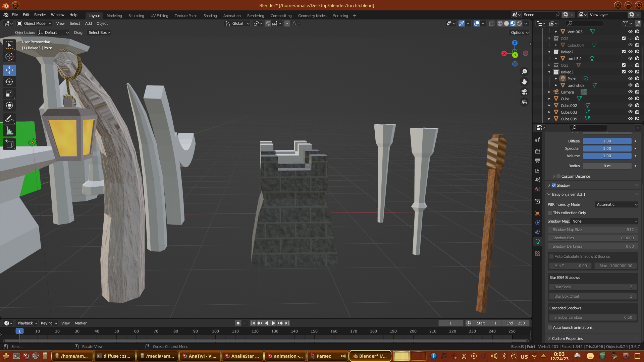Image resolution: width=644 pixels, height=362 pixels.
Task: Uncheck the Shadow checkbox
Action: [554, 185]
